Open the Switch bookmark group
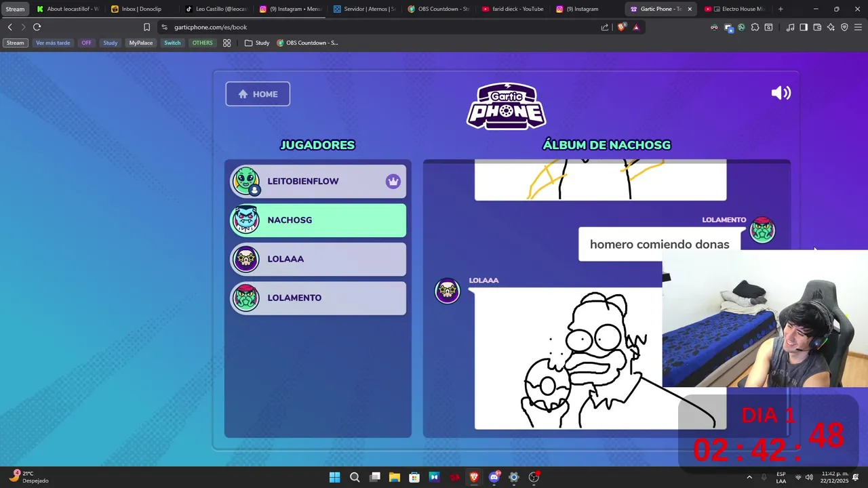This screenshot has width=868, height=488. point(172,43)
